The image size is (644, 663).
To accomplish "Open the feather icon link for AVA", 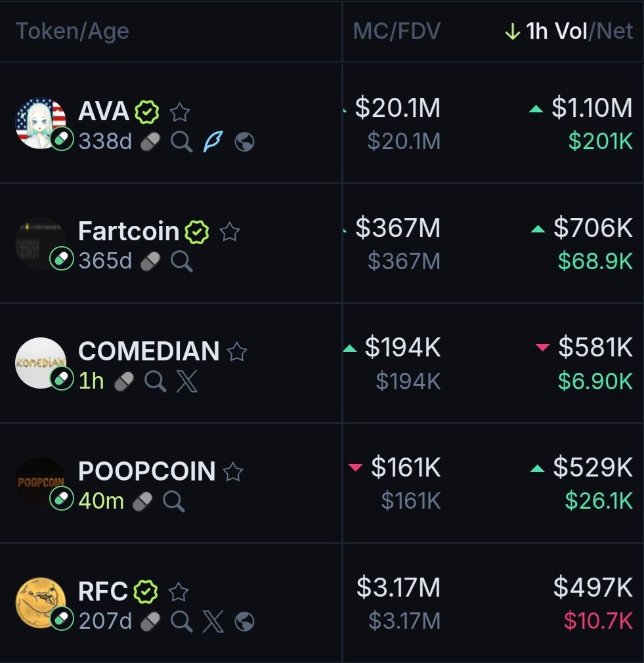I will pos(213,142).
